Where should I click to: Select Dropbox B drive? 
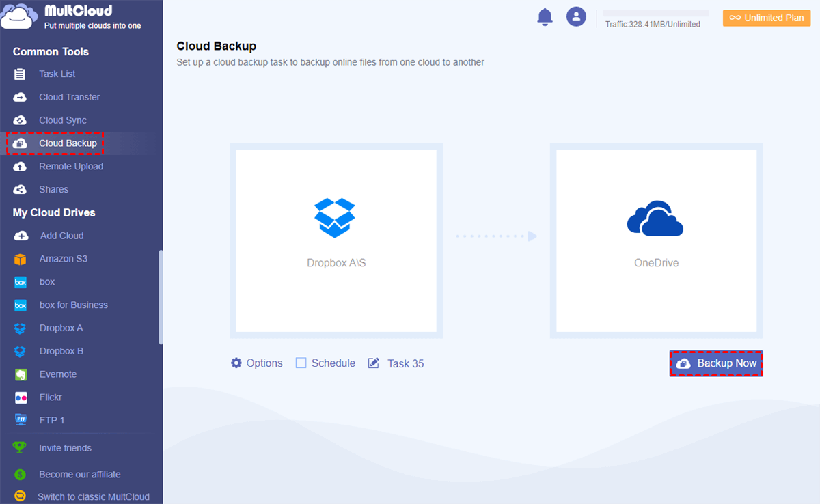(61, 351)
